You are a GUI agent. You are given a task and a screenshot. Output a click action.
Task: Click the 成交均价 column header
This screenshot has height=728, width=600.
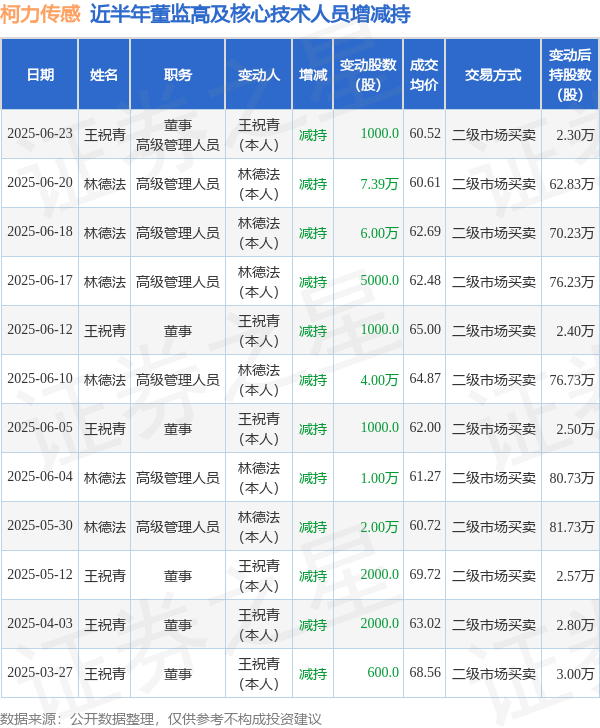click(424, 75)
